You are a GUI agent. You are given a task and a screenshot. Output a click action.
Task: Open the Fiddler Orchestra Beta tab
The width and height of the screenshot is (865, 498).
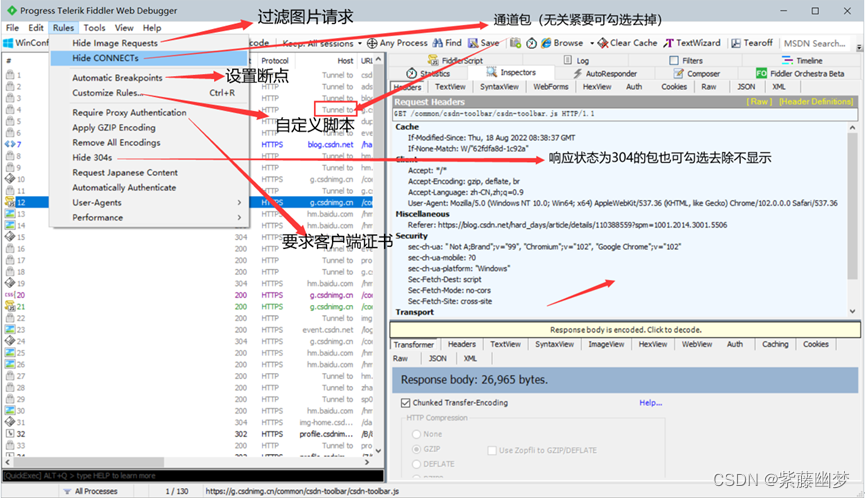(800, 73)
